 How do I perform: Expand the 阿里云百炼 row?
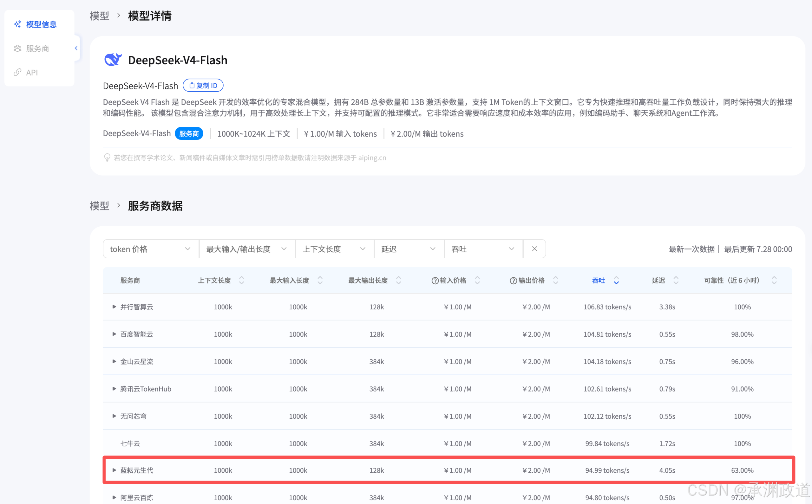coord(114,497)
